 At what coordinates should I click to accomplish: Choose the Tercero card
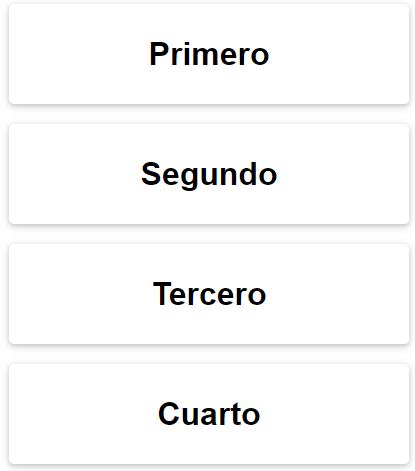pos(209,294)
